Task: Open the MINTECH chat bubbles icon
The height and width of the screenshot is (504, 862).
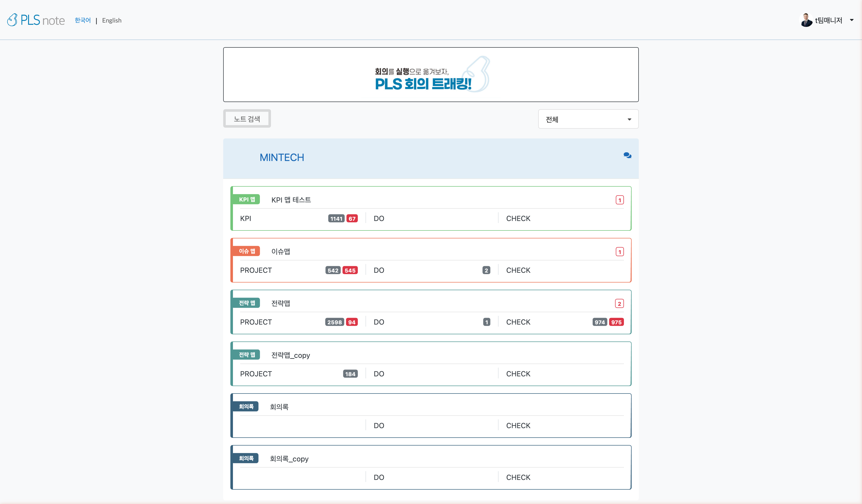Action: 627,155
